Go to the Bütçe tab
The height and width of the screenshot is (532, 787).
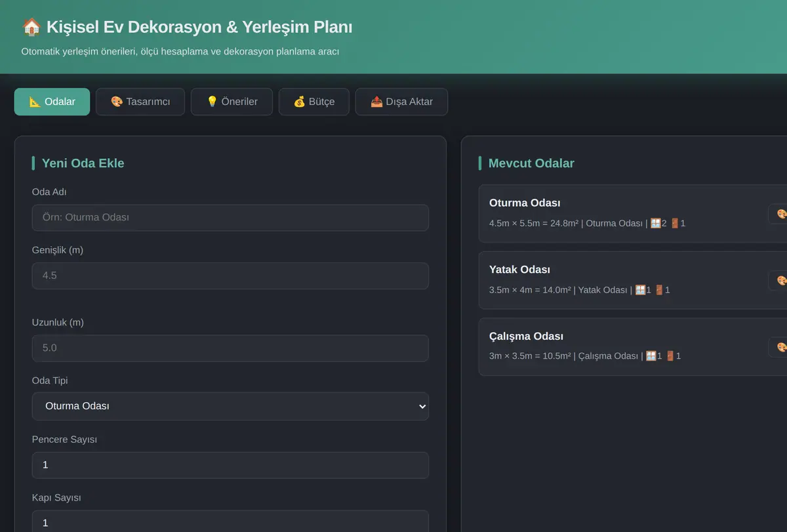click(x=313, y=102)
